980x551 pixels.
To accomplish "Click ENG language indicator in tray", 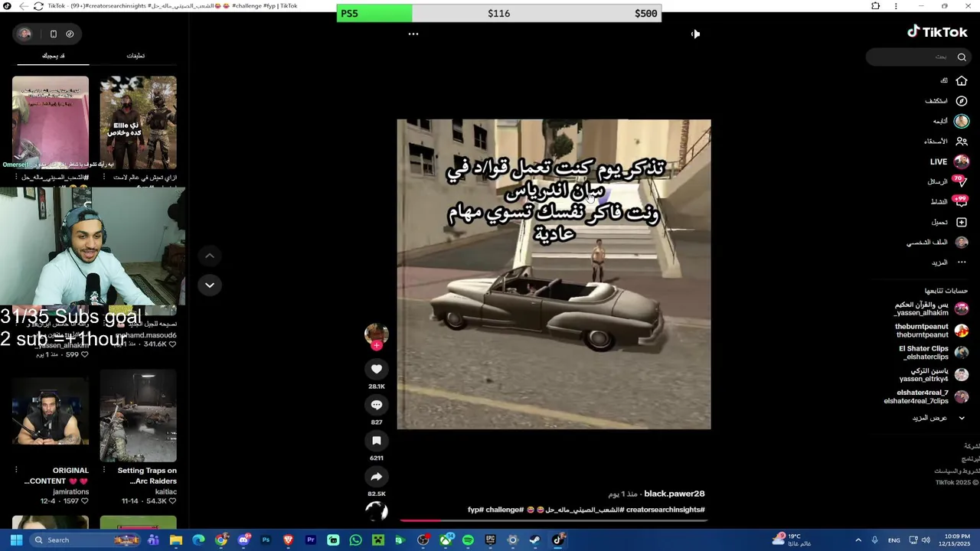I will point(893,540).
